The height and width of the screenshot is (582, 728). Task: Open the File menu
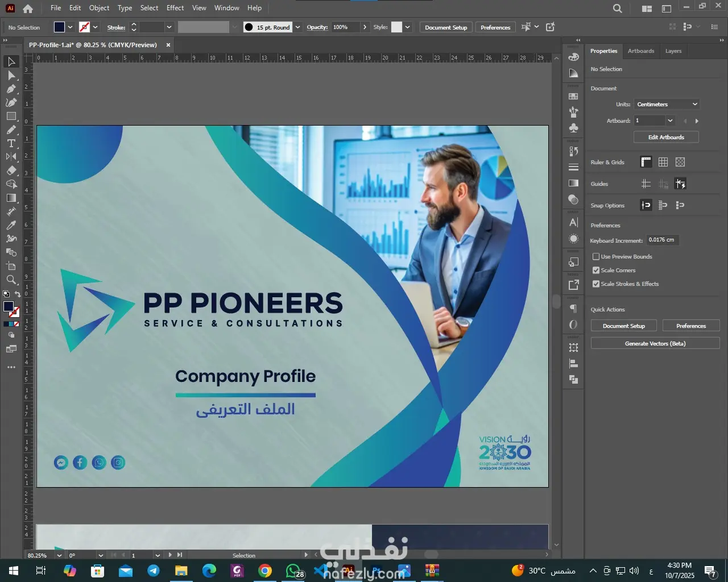[56, 8]
